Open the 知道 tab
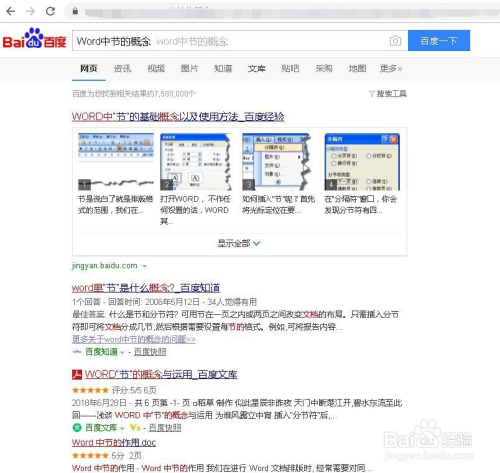The width and height of the screenshot is (500, 473). 223,68
